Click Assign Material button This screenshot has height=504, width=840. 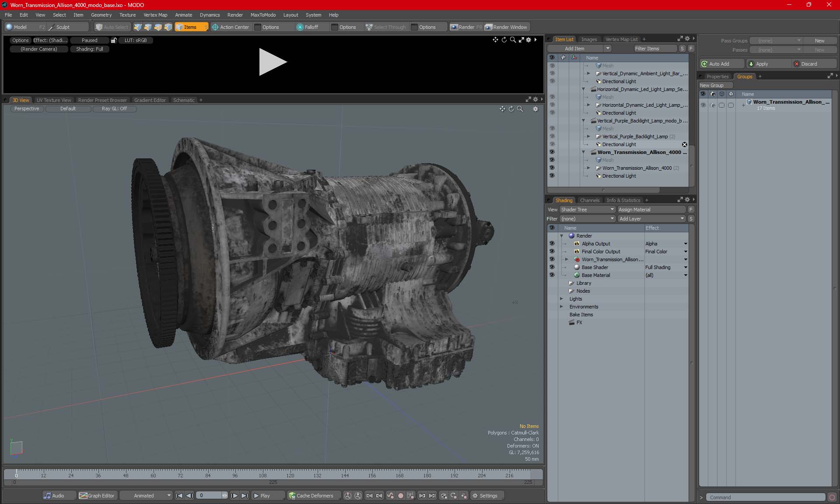tap(651, 210)
